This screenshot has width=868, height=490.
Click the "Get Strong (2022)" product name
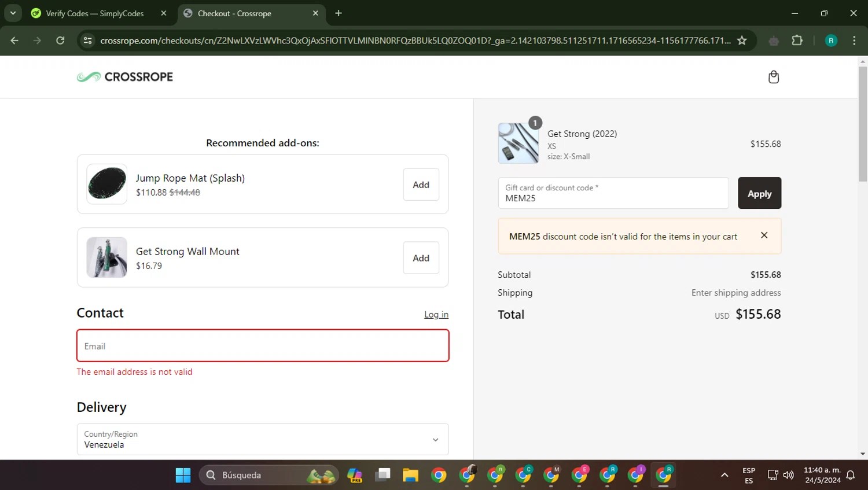[582, 134]
